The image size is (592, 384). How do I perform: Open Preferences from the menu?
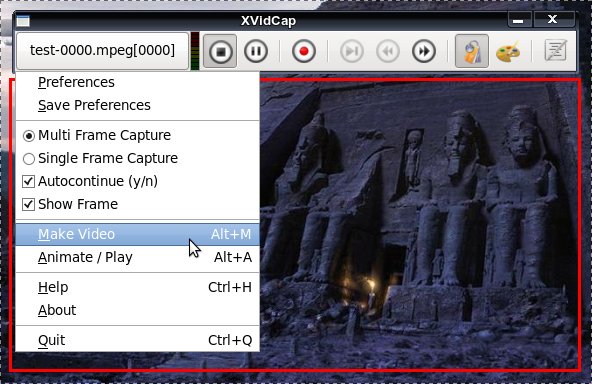(137, 82)
